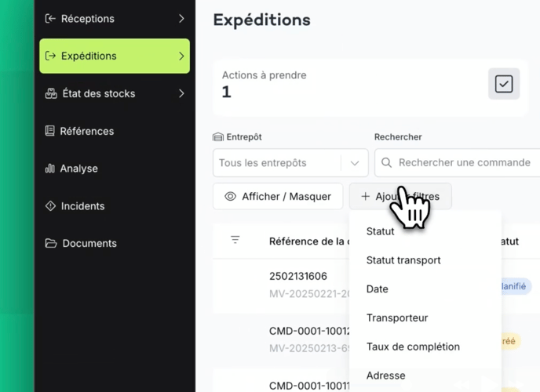The height and width of the screenshot is (392, 540).
Task: Toggle the Actions à prendre checkbox button
Action: 503,84
